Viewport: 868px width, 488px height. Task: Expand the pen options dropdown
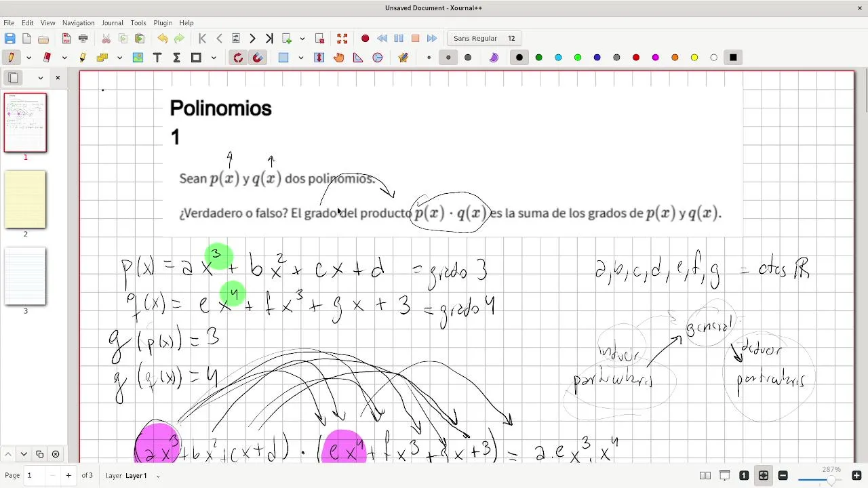pyautogui.click(x=28, y=58)
